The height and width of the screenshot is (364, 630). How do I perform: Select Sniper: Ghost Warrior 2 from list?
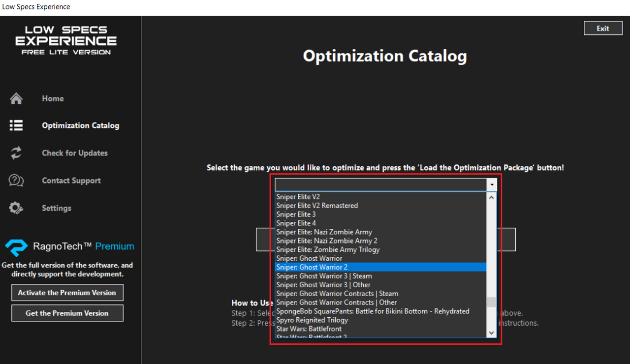[x=312, y=267]
